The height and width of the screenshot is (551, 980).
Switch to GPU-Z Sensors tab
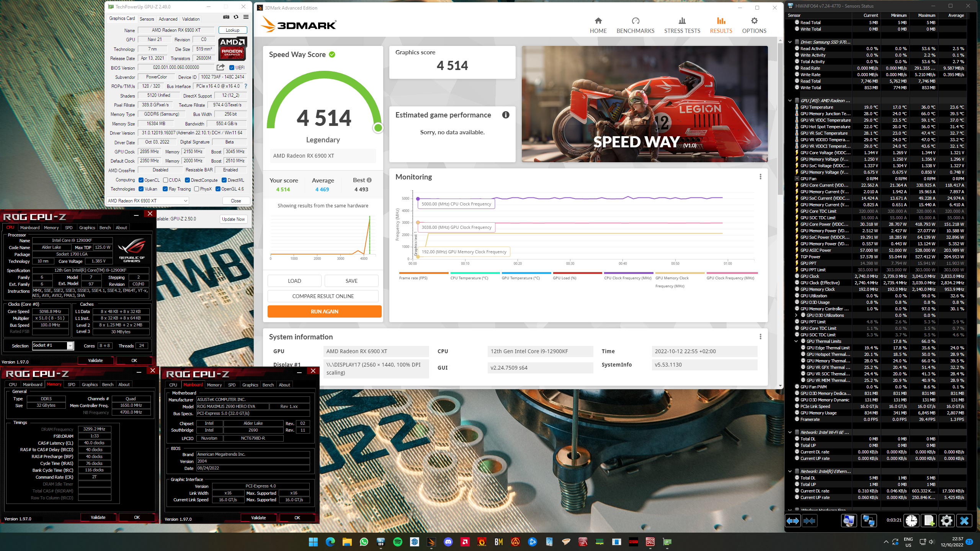pyautogui.click(x=147, y=19)
